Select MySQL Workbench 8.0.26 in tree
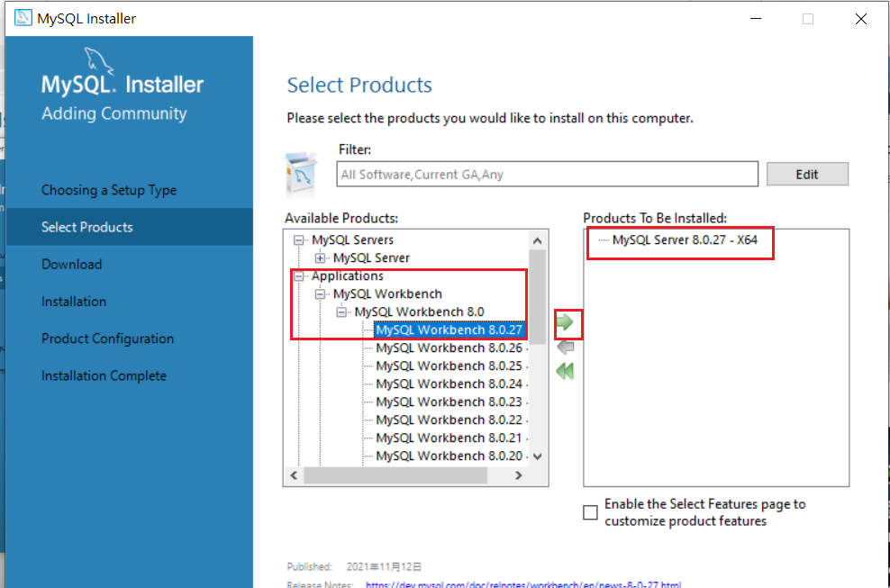 tap(449, 348)
